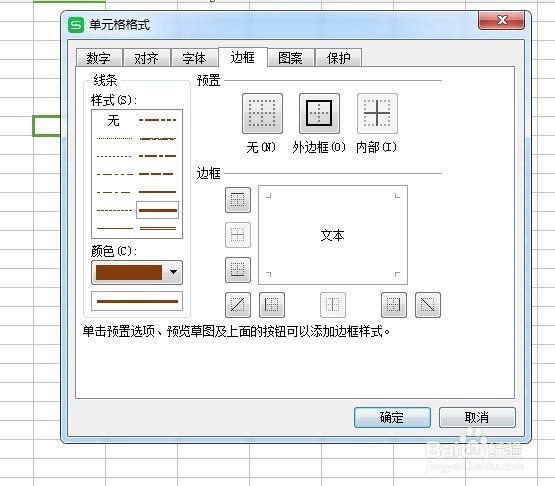Select the double line style
The height and width of the screenshot is (486, 555).
[158, 228]
